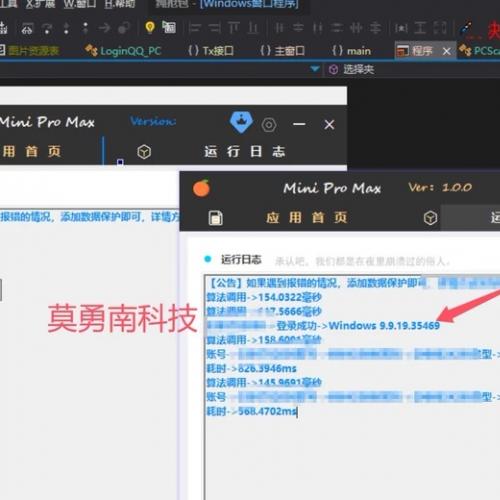Image resolution: width=500 pixels, height=500 pixels.
Task: Switch to the 主窗口 tab
Action: [282, 51]
